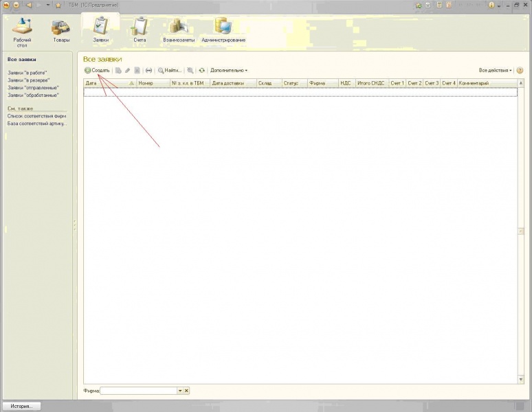This screenshot has width=532, height=412.
Task: Open Заявки "в резерве" list
Action: [28, 80]
